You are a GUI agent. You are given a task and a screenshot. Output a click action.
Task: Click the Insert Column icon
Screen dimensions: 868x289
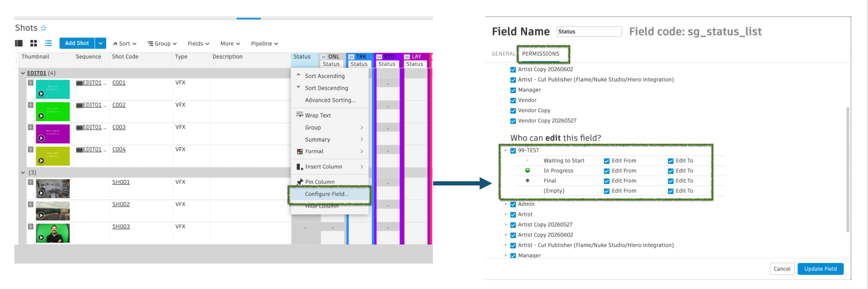coord(300,167)
